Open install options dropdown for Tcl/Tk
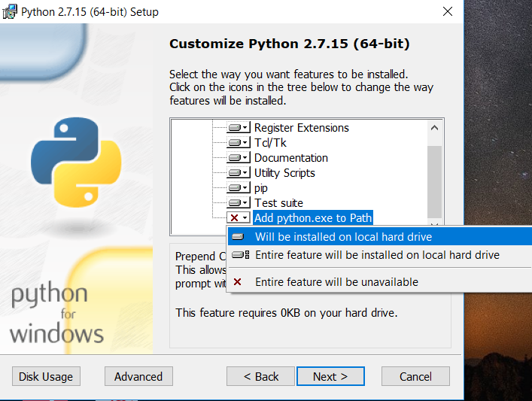Image resolution: width=532 pixels, height=401 pixels. pos(239,142)
